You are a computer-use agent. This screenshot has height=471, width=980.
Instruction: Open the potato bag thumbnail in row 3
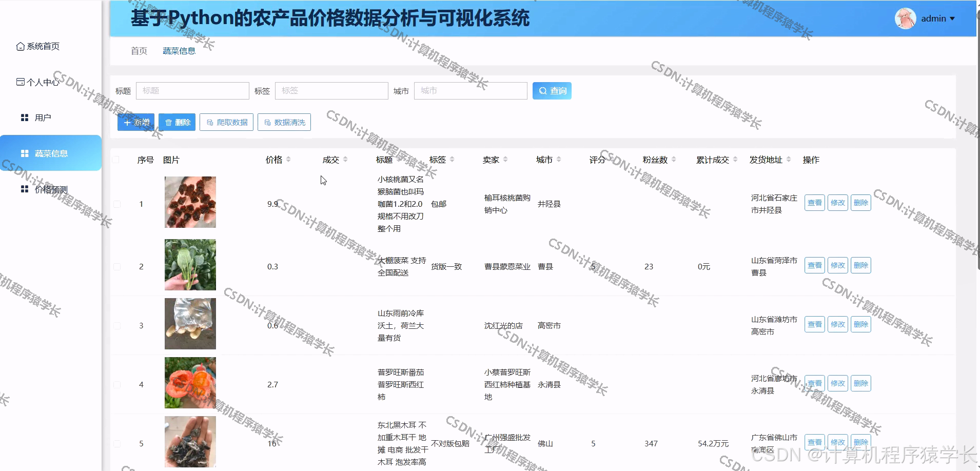point(190,324)
